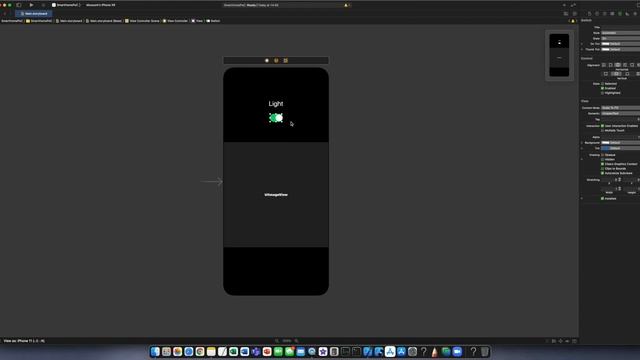Image resolution: width=640 pixels, height=360 pixels.
Task: Click the warning triangle in the status bar
Action: click(346, 5)
